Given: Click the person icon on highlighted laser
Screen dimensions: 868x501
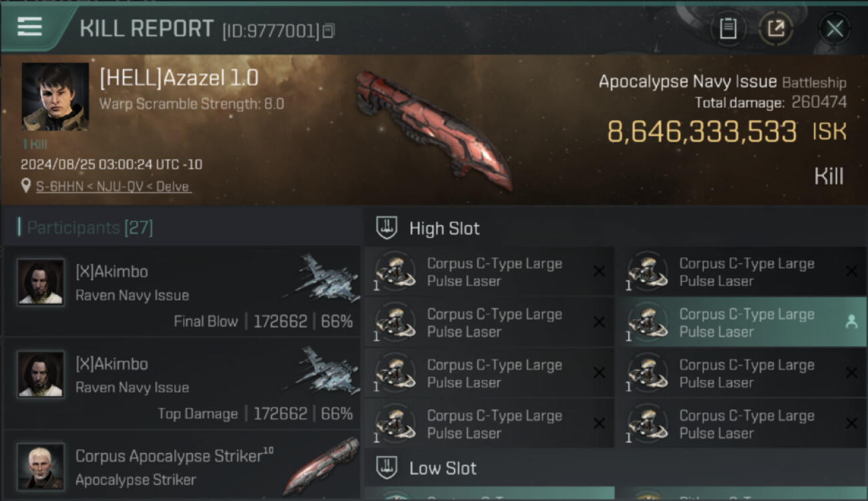Looking at the screenshot, I should [851, 322].
